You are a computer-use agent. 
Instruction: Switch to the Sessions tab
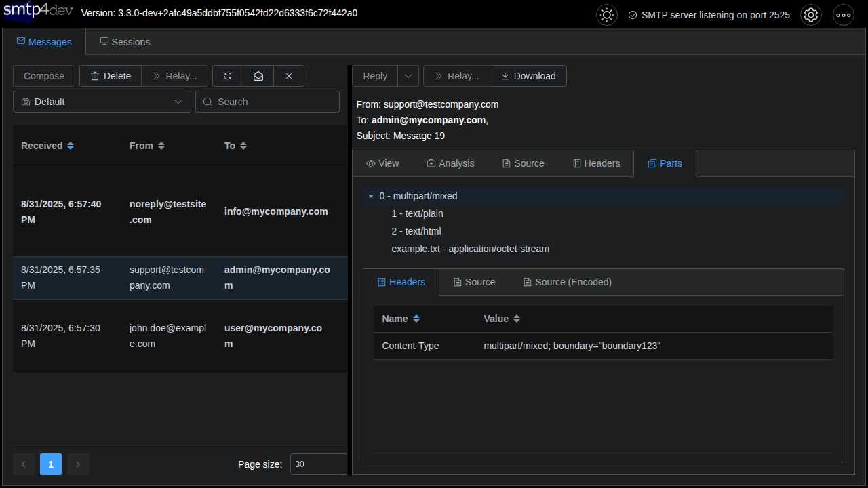pos(125,42)
